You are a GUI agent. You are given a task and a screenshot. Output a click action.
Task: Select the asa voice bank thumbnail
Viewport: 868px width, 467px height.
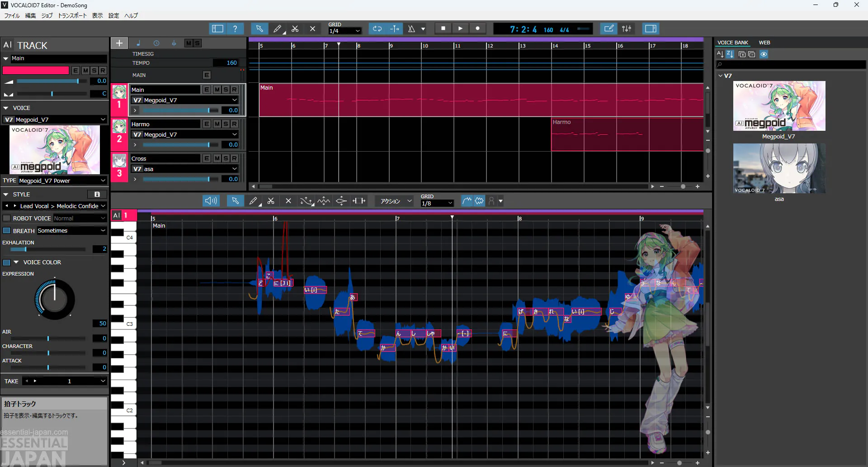pos(779,169)
